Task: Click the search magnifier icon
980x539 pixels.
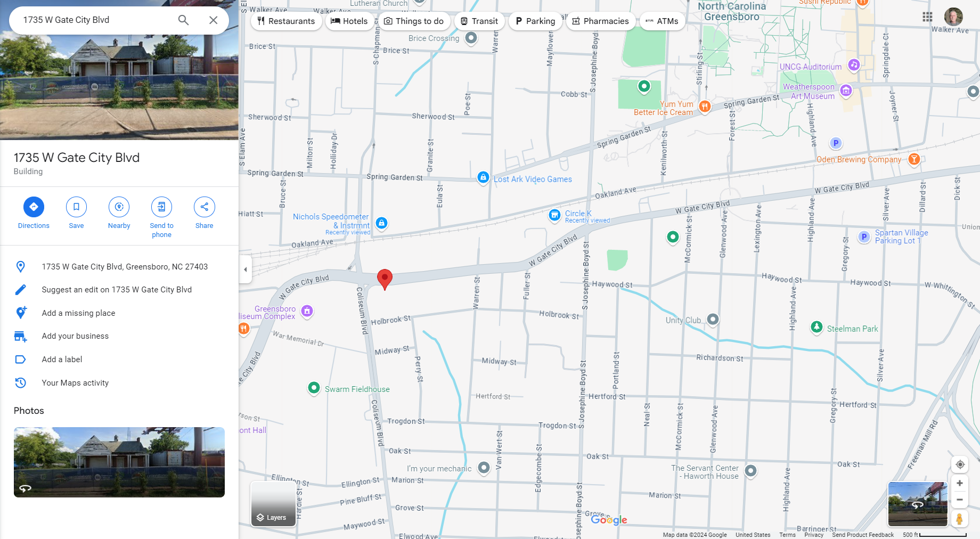Action: click(183, 20)
